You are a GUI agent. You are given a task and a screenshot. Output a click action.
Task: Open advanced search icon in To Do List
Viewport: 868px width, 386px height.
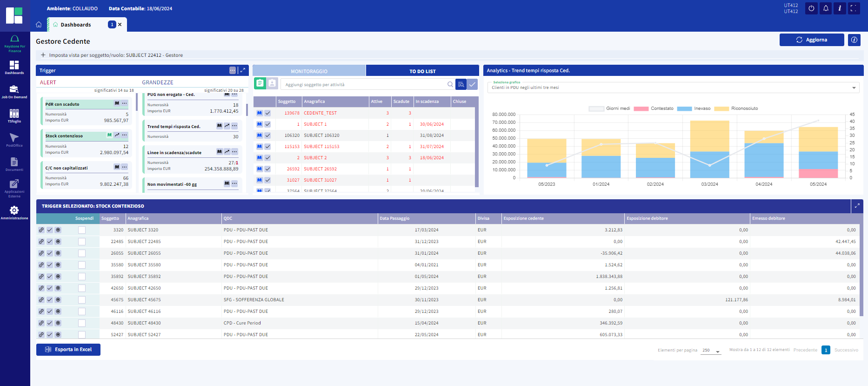pyautogui.click(x=461, y=84)
